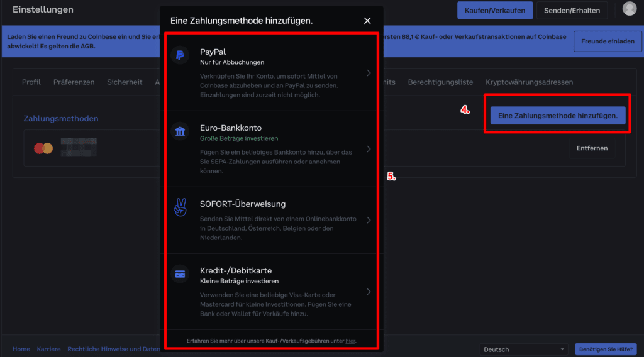Viewport: 644px width, 357px height.
Task: Expand the SOFORT-Überweisung option chevron
Action: [369, 220]
